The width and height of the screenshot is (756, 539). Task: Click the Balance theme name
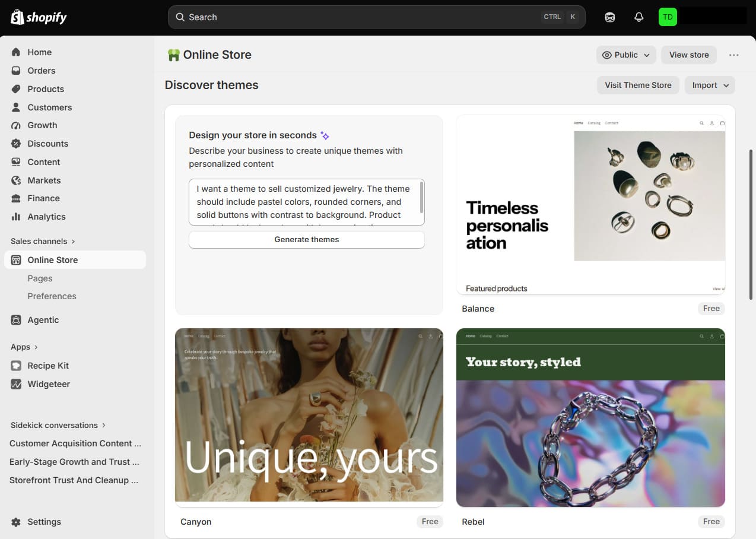click(x=478, y=309)
